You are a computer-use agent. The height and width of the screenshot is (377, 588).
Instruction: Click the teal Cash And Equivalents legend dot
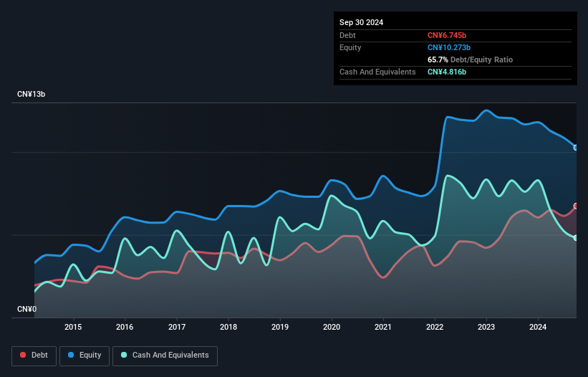click(x=124, y=355)
